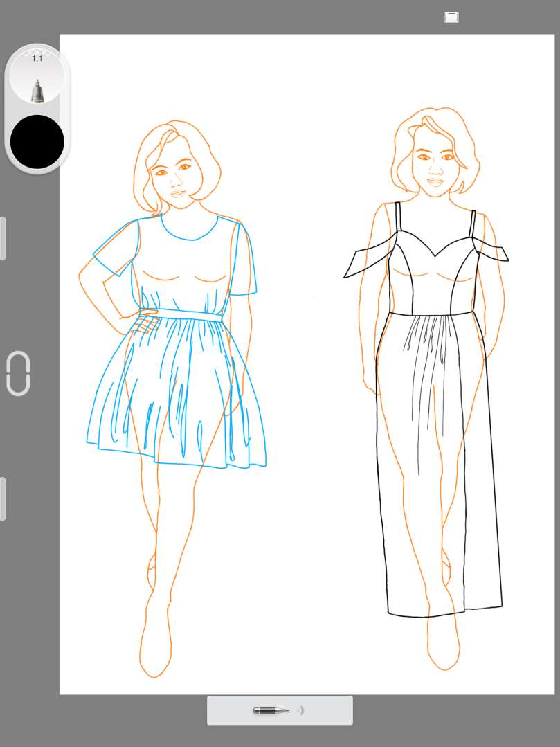Tap the rounded capsule handle on left edge
This screenshot has height=747, width=560.
(18, 373)
